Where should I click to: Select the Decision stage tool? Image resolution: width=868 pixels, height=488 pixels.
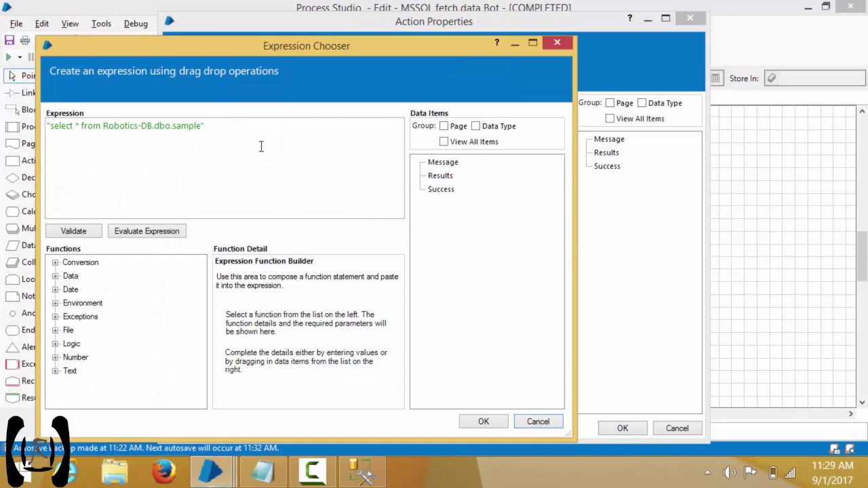tap(19, 178)
